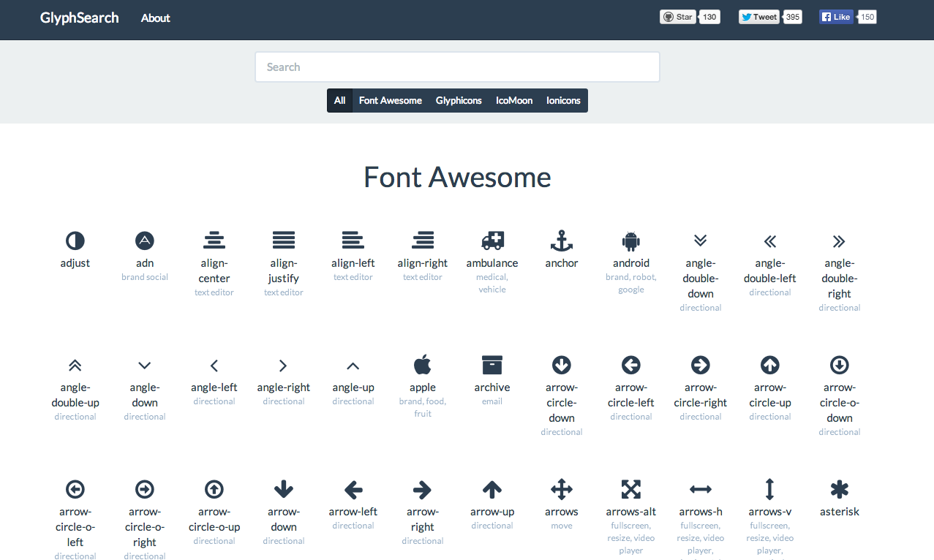934x560 pixels.
Task: Pick the arrow-right icon
Action: point(423,489)
